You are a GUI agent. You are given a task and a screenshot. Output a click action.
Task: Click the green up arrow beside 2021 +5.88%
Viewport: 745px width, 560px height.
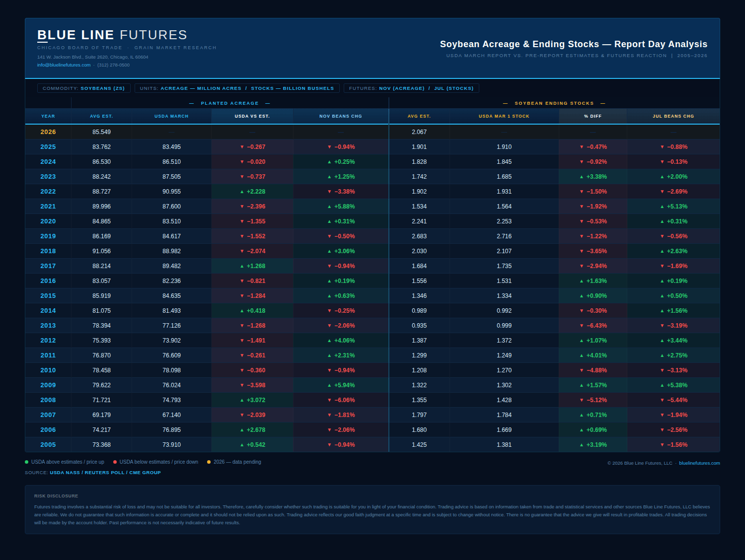coord(329,207)
